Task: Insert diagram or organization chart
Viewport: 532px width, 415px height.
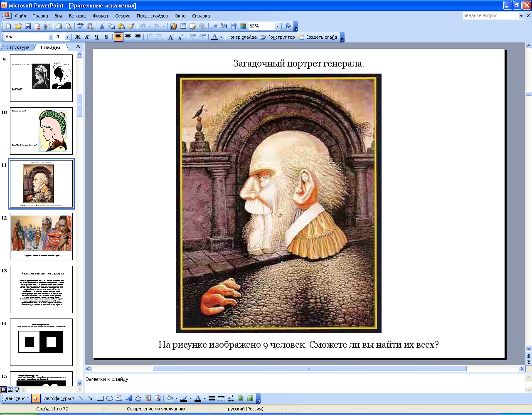Action: [138, 398]
